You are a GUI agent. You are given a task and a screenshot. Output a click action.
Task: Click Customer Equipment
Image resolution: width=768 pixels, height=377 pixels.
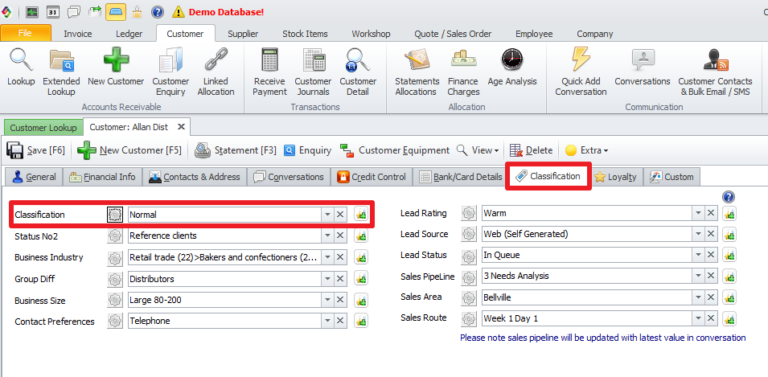tap(395, 150)
